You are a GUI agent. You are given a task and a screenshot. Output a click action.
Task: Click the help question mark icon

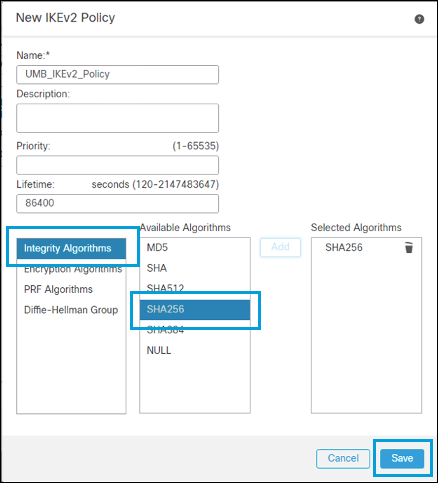(419, 19)
